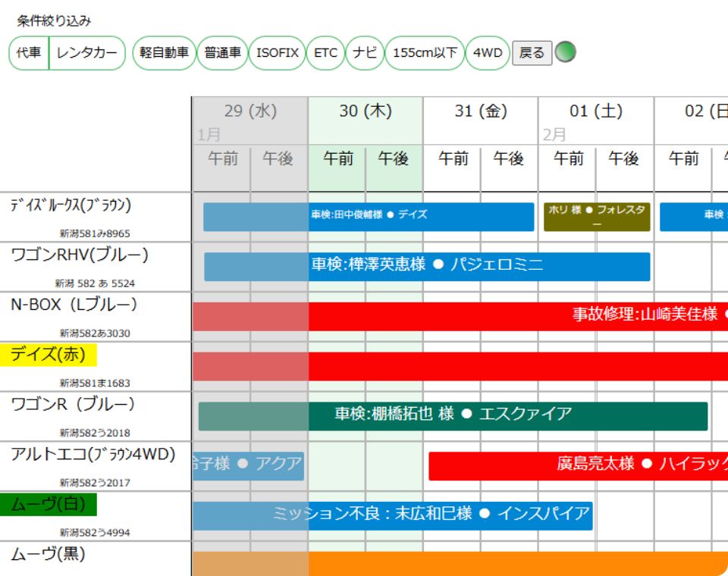
Task: Click the 戻る button
Action: [532, 53]
